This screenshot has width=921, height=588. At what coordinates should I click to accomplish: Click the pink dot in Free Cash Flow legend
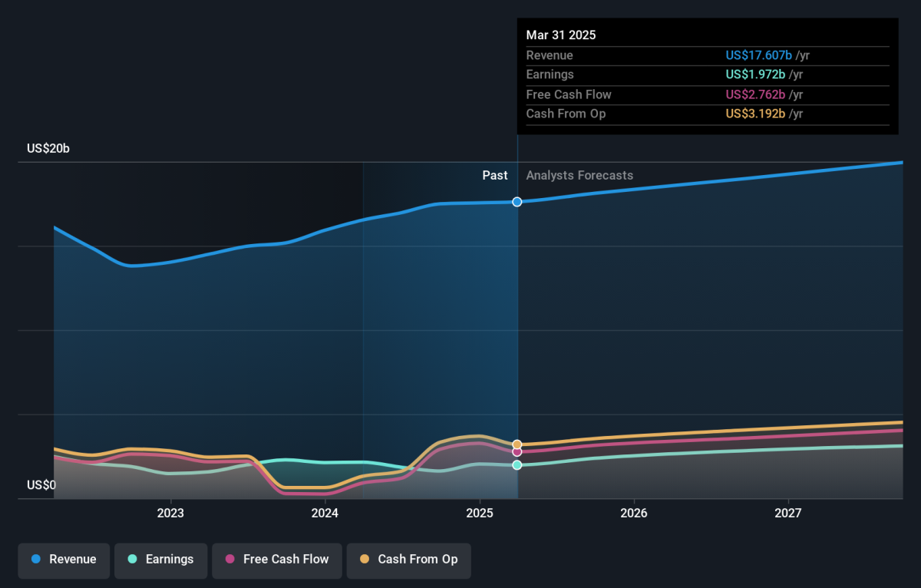pos(229,560)
